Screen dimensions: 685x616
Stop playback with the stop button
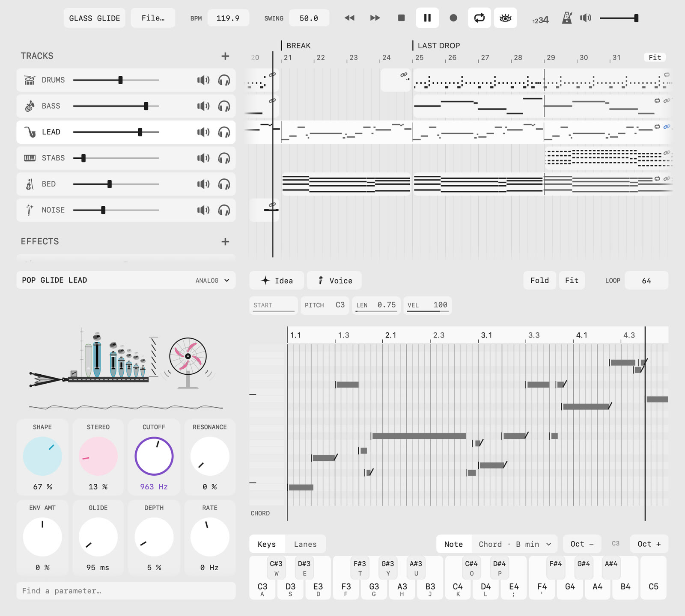coord(401,18)
